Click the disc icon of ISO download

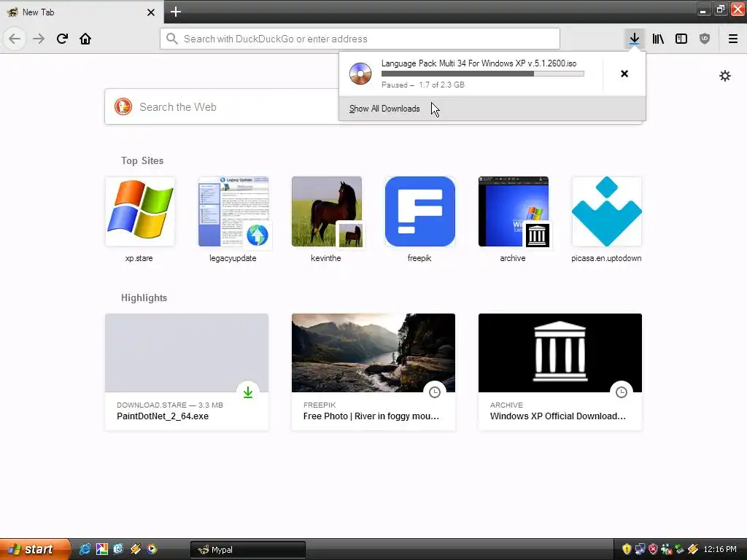[360, 74]
